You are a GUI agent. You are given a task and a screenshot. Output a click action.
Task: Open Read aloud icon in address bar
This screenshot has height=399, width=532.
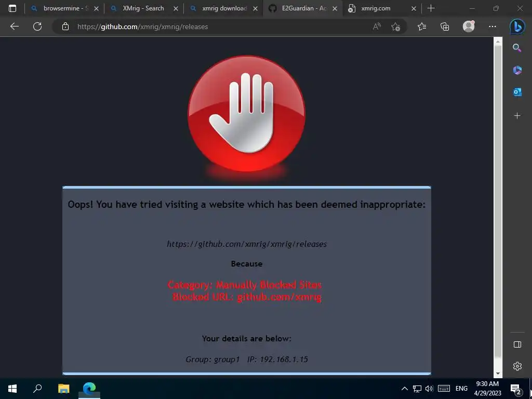coord(377,26)
